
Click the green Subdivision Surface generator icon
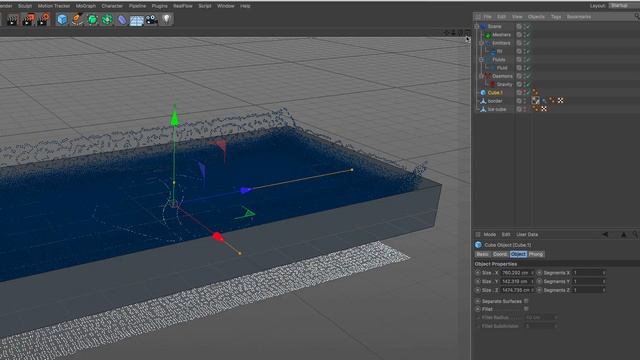[x=92, y=20]
